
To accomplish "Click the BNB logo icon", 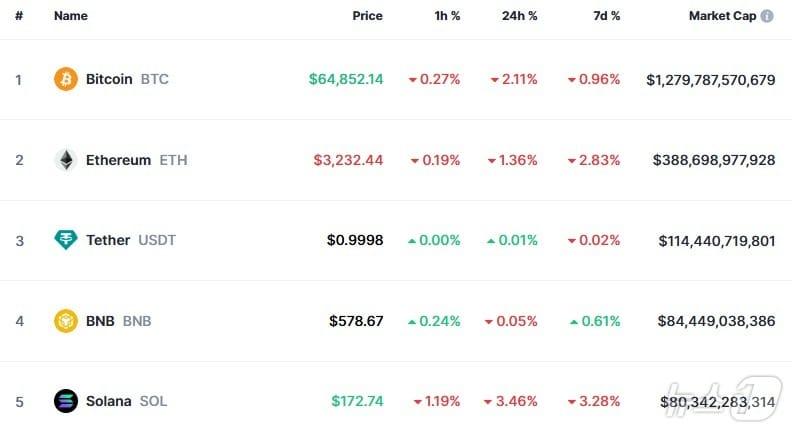I will click(65, 321).
